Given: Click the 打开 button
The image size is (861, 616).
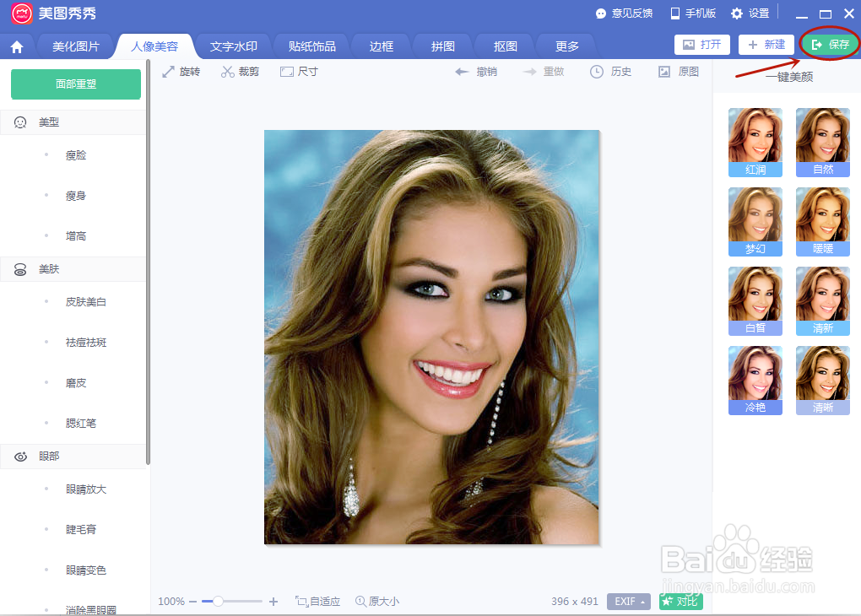Looking at the screenshot, I should pos(701,45).
